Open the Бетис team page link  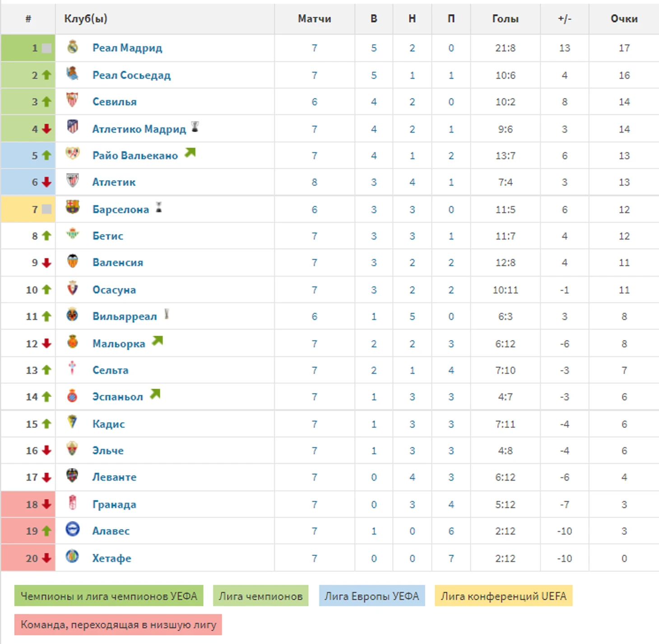pos(108,236)
